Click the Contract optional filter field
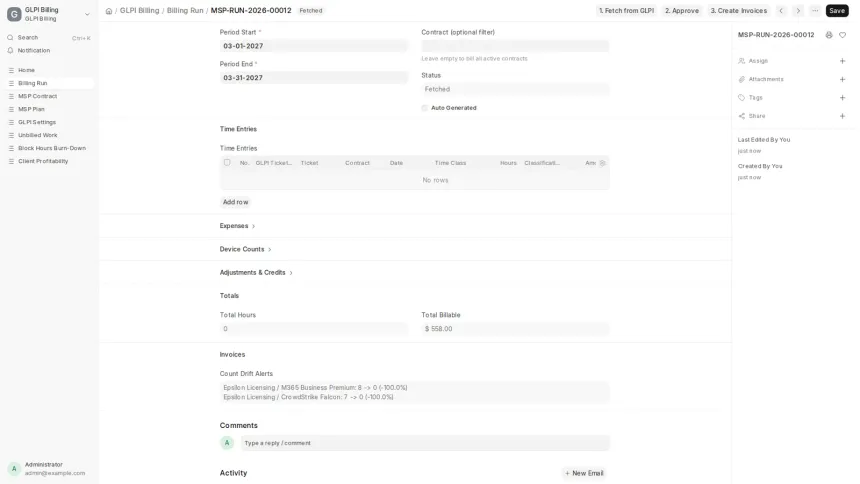Screen dimensions: 860x484 [515, 46]
